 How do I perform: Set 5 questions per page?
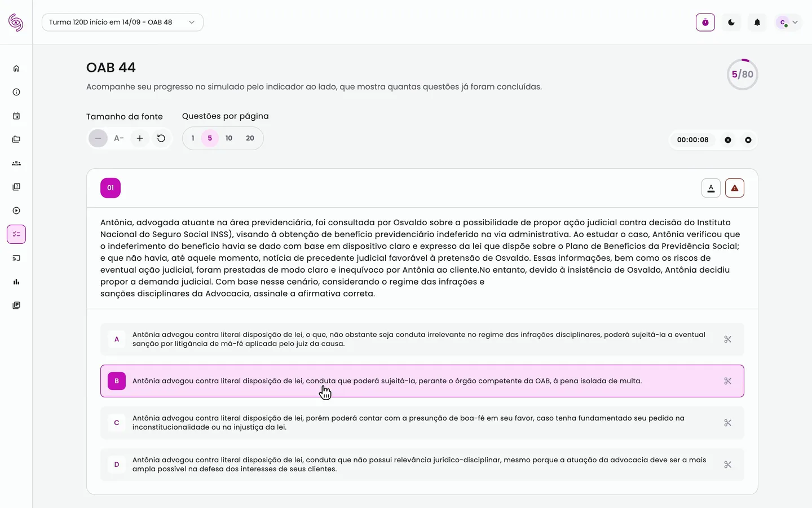click(210, 138)
